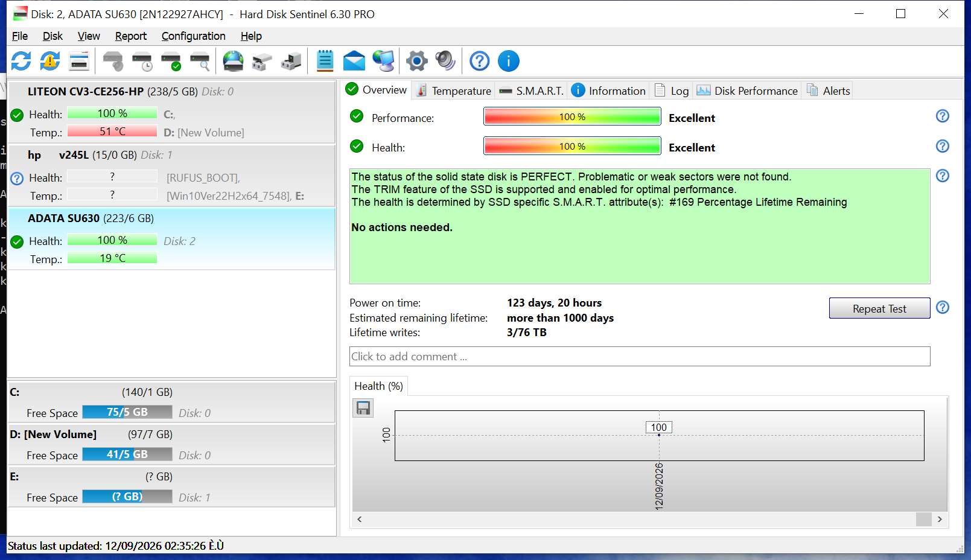
Task: Open the File menu
Action: [20, 36]
